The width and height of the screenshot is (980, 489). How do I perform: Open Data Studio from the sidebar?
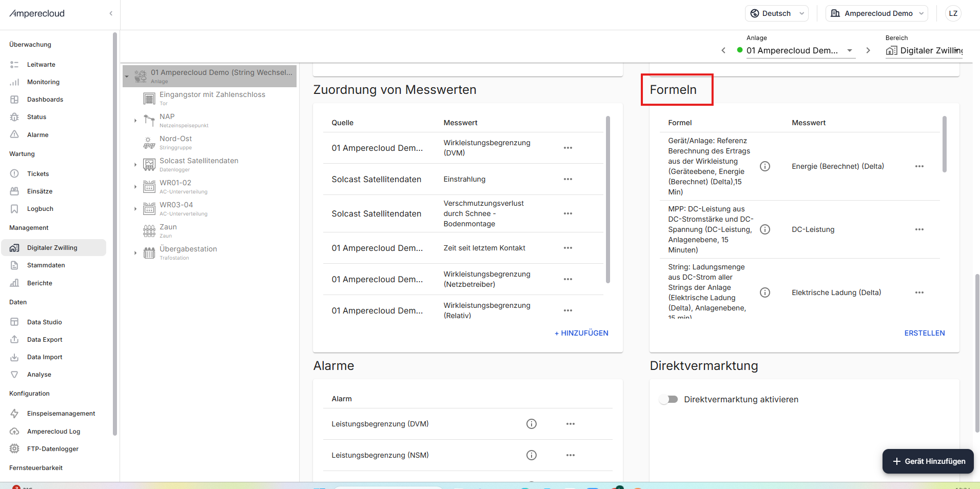[44, 322]
